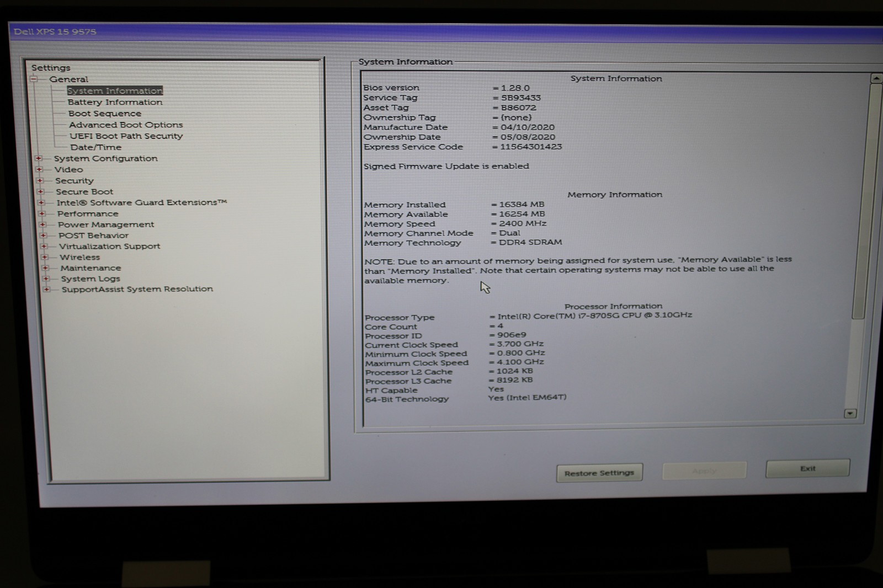Select the Secure Boot category

[x=84, y=191]
